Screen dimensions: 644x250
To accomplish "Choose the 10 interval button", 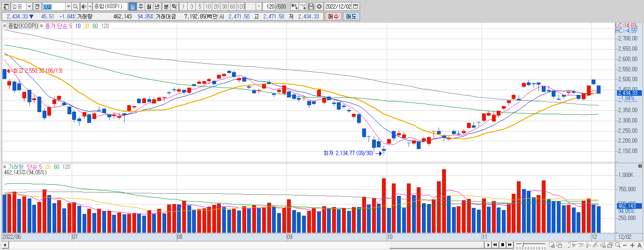I will pyautogui.click(x=208, y=6).
